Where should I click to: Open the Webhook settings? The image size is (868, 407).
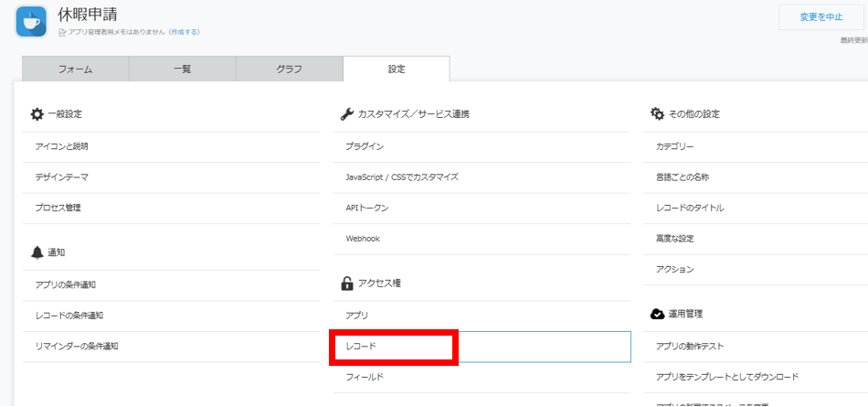click(x=363, y=239)
